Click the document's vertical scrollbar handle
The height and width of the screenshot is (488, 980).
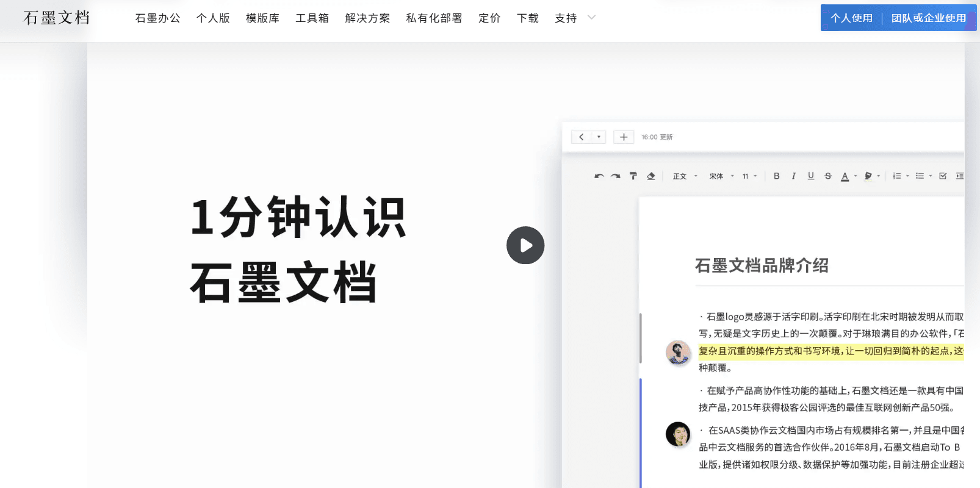(x=640, y=338)
